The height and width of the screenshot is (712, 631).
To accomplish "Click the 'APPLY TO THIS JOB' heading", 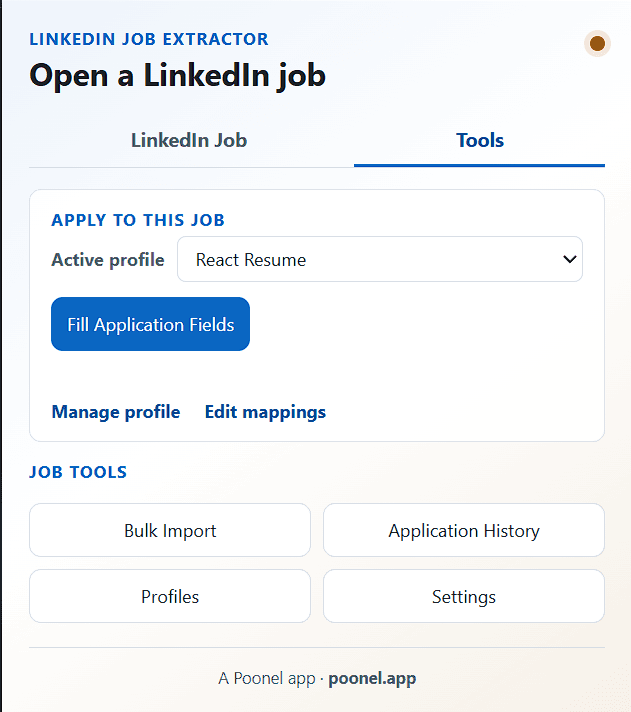I will (138, 220).
